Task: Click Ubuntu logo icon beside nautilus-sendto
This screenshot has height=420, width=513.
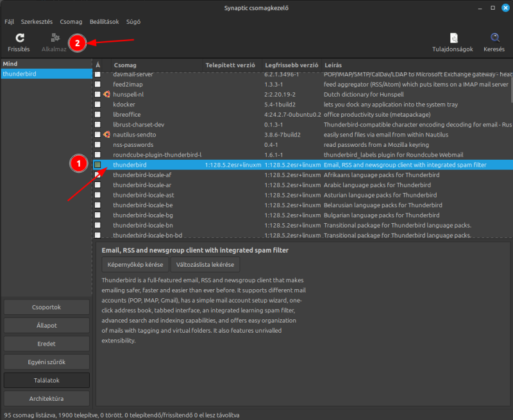Action: (x=106, y=135)
